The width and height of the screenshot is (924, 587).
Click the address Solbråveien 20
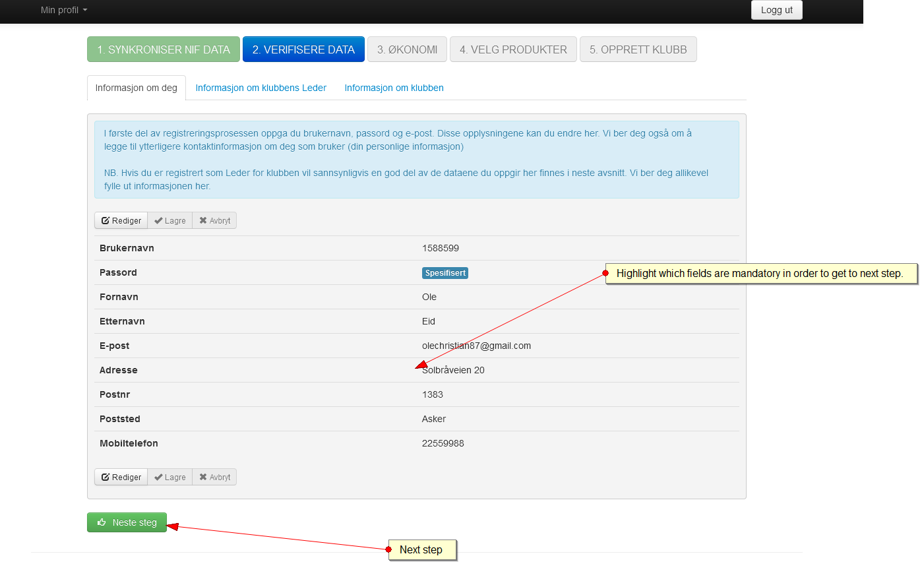point(453,370)
